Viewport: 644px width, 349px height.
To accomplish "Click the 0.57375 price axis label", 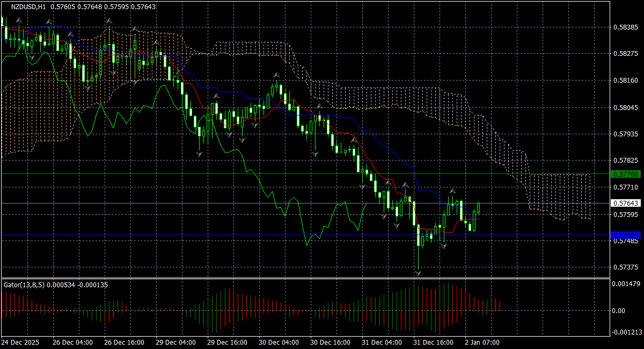I will pyautogui.click(x=625, y=267).
